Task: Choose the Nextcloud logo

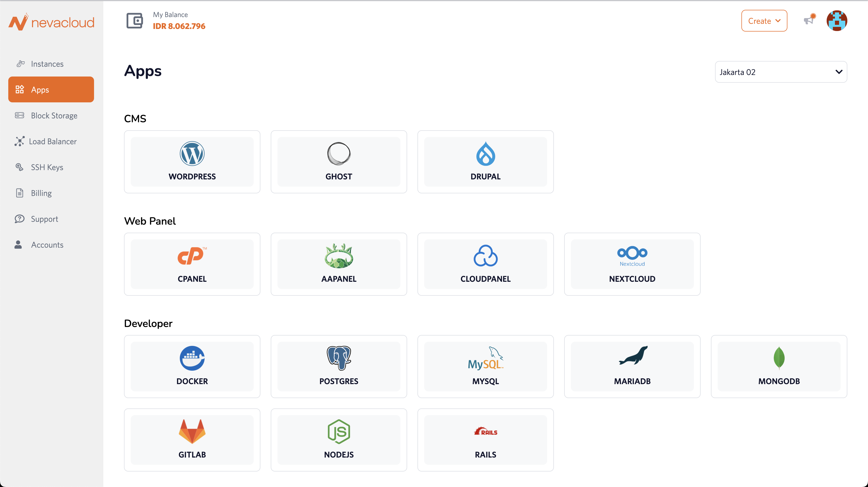Action: click(x=632, y=256)
